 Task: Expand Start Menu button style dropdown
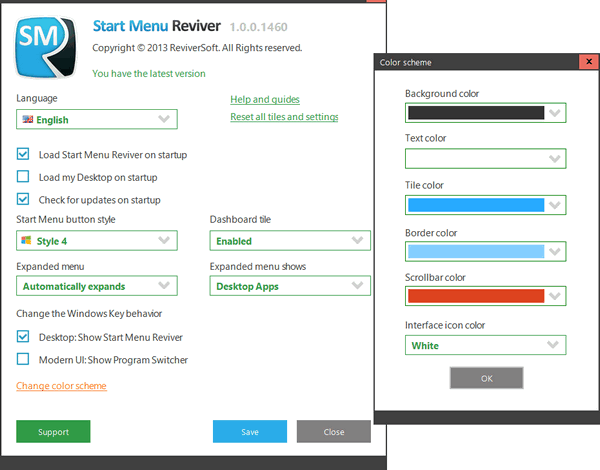click(164, 240)
